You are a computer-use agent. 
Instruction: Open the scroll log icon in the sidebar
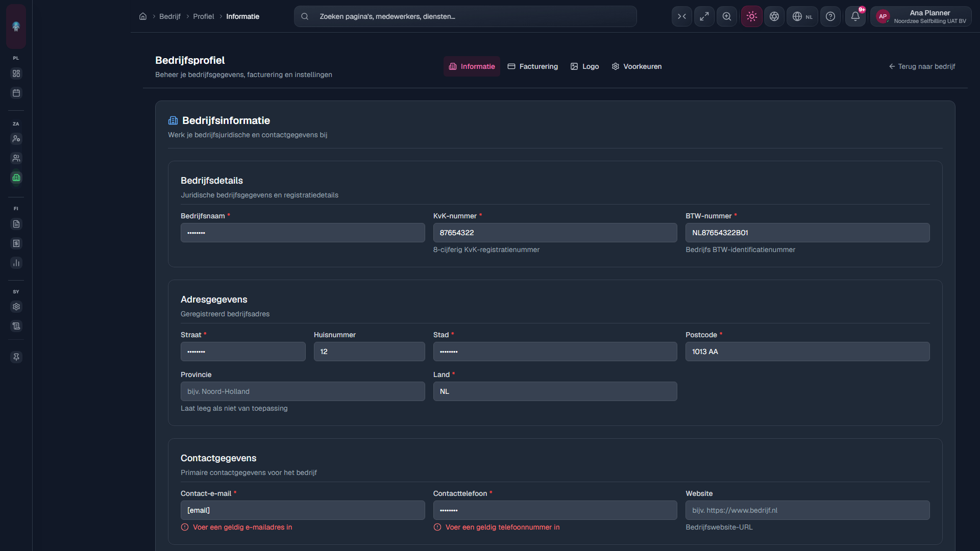click(x=16, y=326)
